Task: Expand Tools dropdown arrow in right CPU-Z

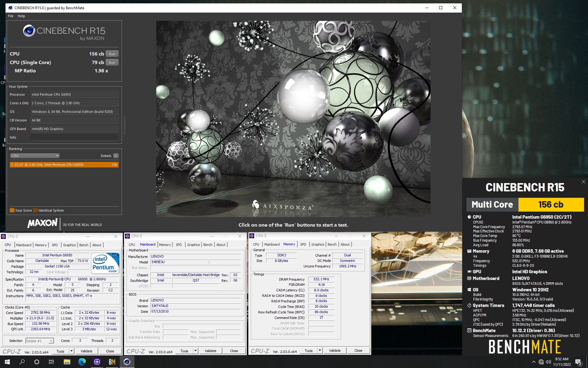Action: click(320, 351)
